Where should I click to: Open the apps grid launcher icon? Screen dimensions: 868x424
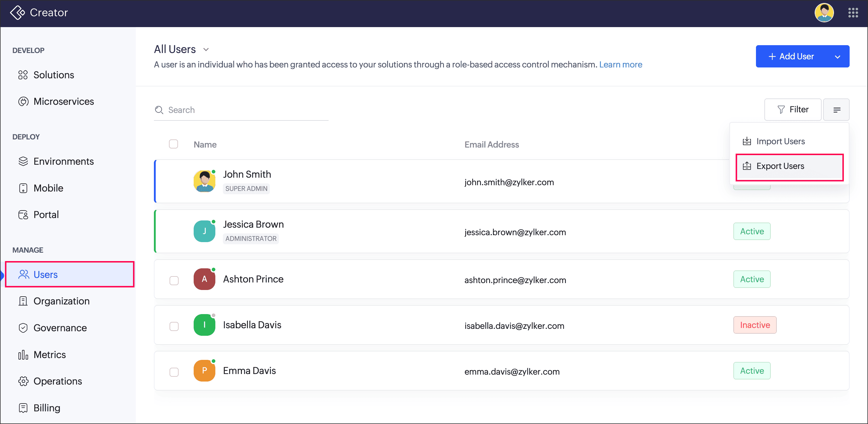[853, 12]
